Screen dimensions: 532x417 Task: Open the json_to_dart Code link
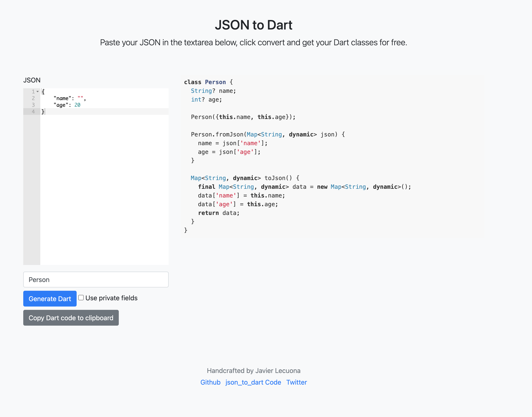click(253, 382)
